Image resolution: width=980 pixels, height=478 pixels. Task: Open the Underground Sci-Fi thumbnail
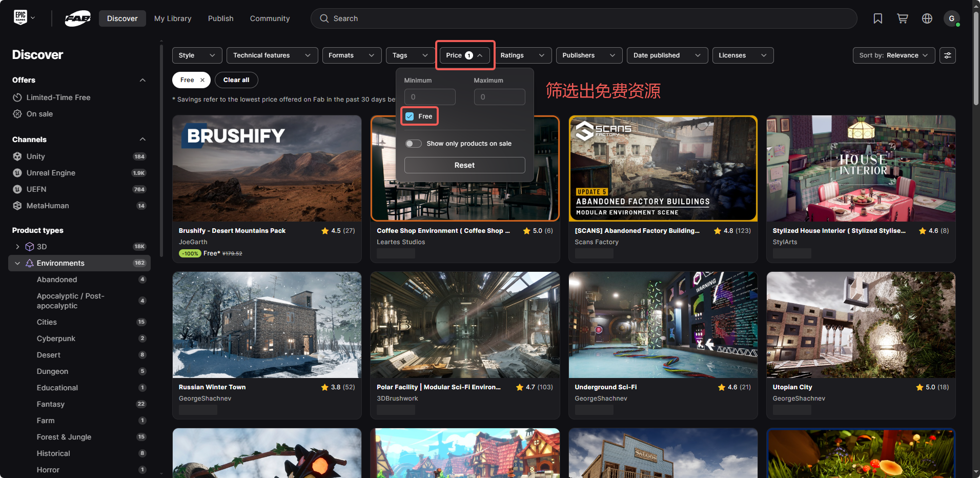(663, 325)
